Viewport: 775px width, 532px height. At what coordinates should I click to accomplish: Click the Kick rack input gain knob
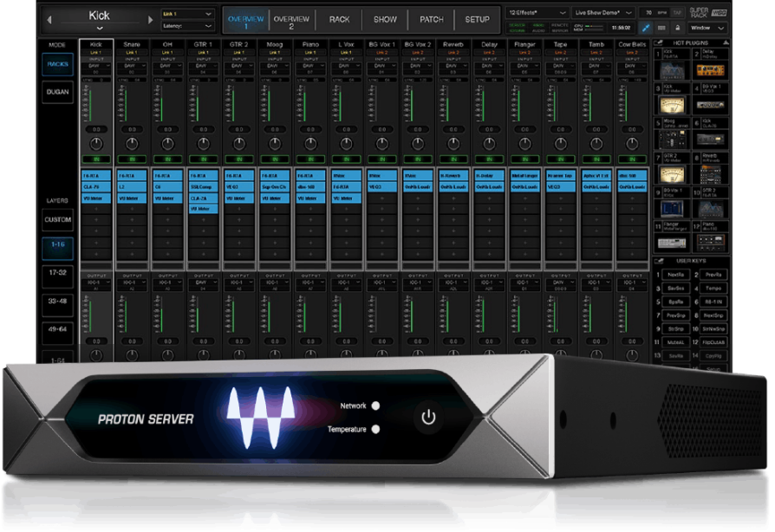(96, 144)
